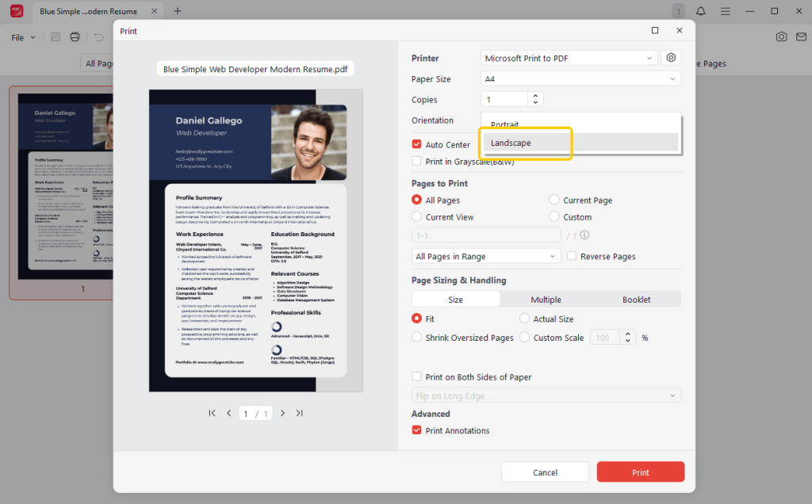Click the screenshot camera icon
This screenshot has height=504, width=812.
[782, 37]
